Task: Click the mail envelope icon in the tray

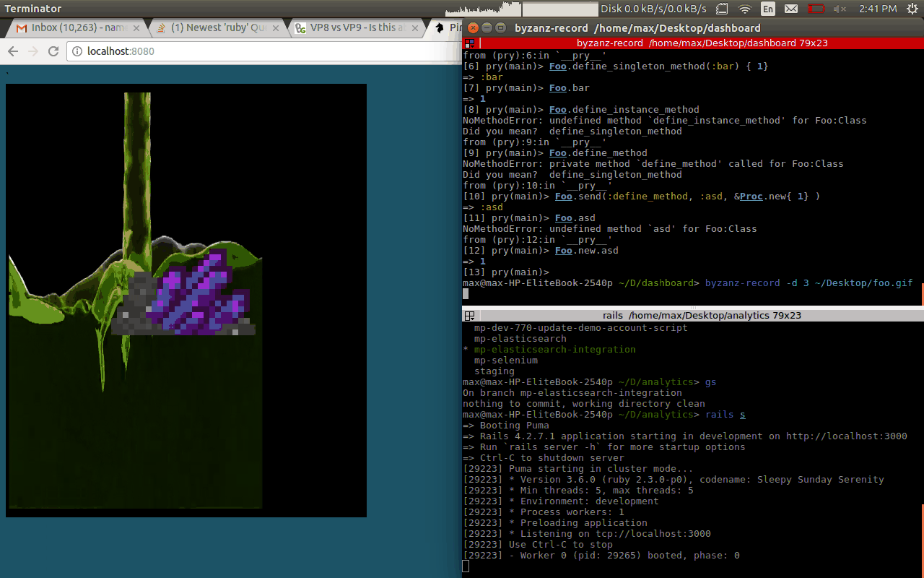Action: click(x=793, y=9)
